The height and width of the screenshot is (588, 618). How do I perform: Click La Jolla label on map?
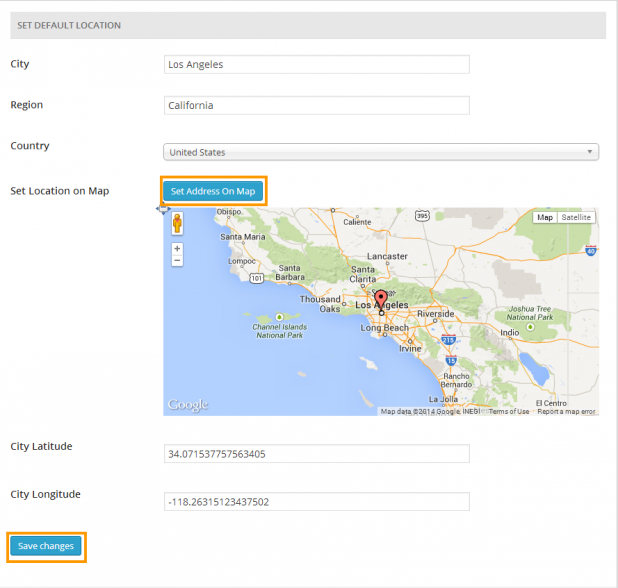[443, 399]
